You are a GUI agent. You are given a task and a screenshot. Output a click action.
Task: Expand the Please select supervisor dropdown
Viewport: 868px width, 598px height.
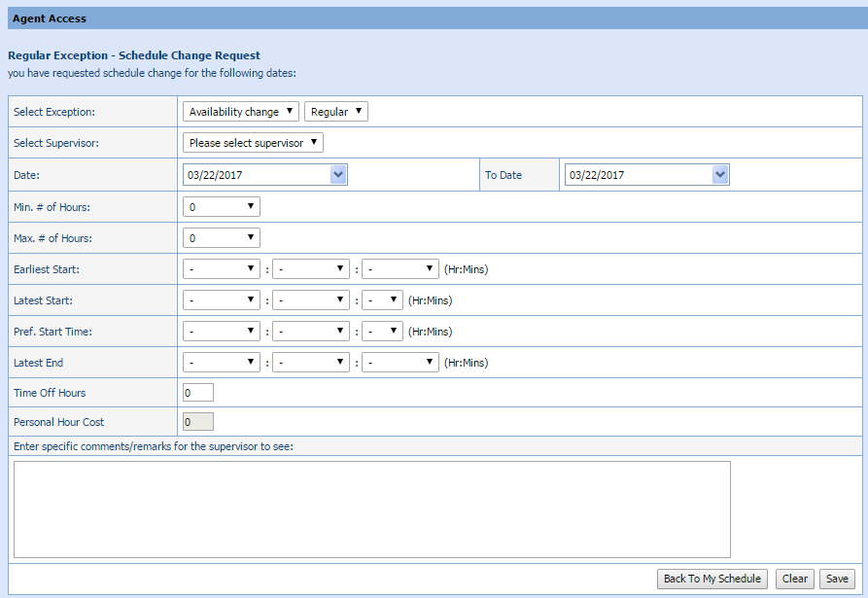253,143
